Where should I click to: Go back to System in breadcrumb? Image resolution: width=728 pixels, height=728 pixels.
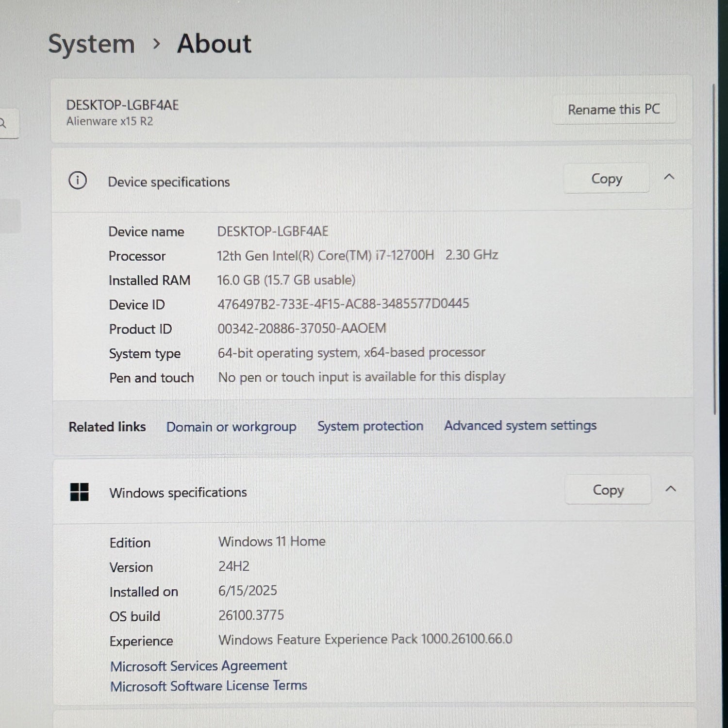(91, 44)
